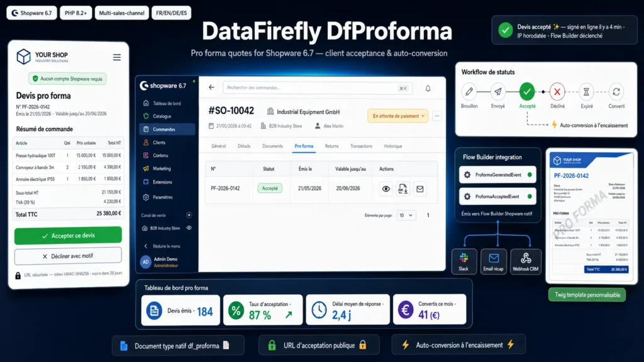
Task: Open the Email récap tile
Action: (x=493, y=261)
